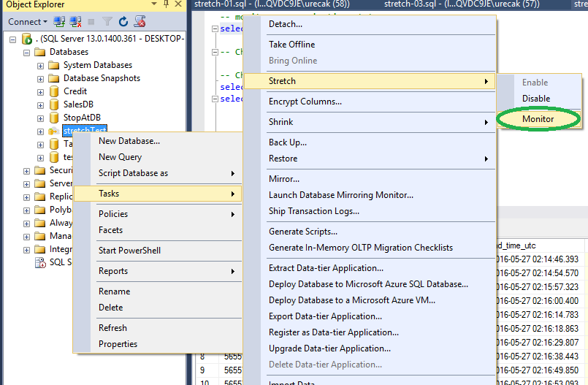Expand the System Databases node

(x=40, y=66)
